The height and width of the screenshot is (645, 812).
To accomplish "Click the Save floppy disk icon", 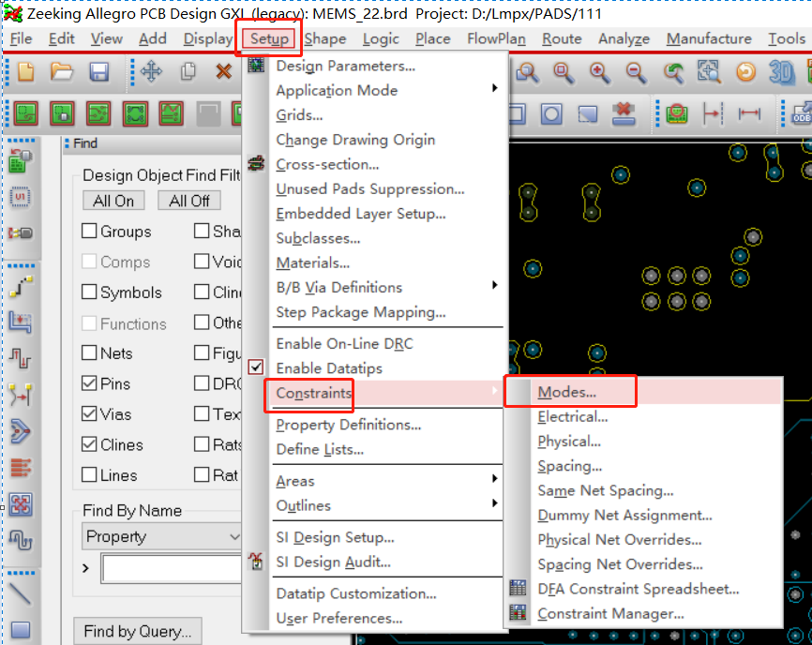I will [x=98, y=72].
